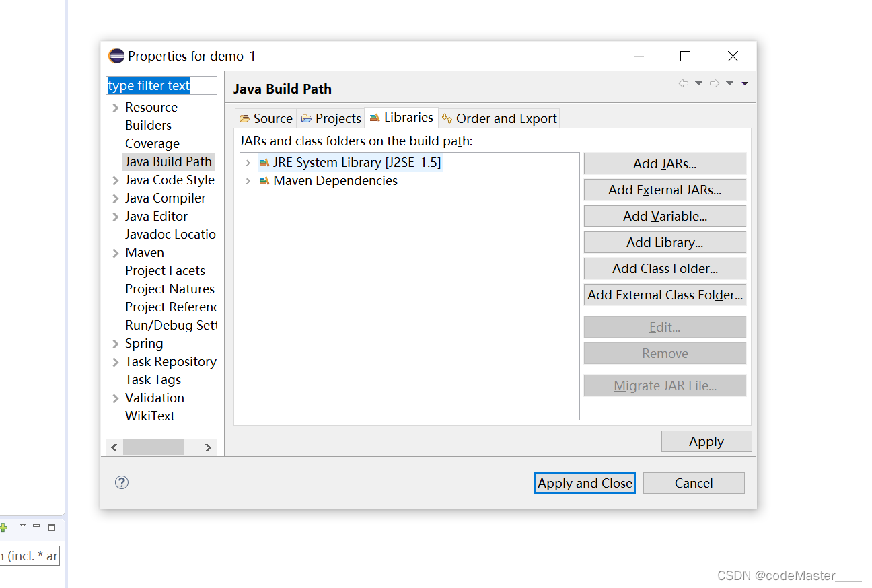Select Run/Debug Settings entry

(171, 326)
